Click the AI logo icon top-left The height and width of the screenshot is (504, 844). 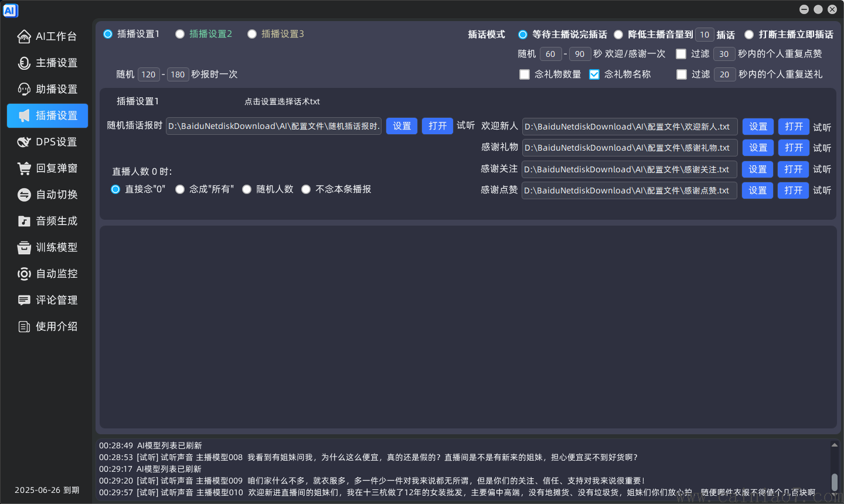coord(11,10)
